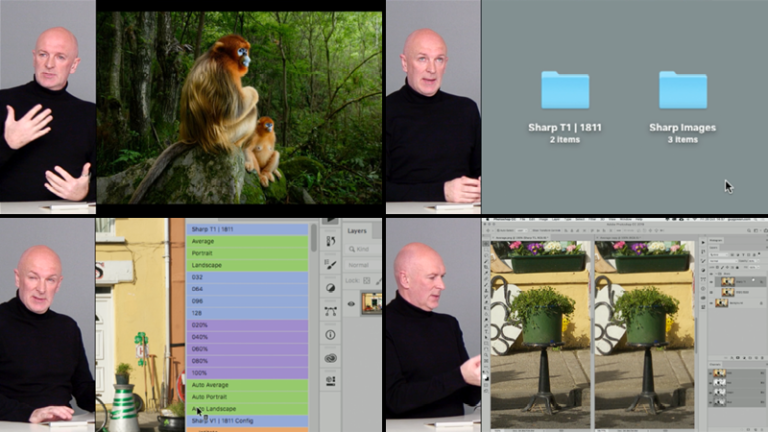Image resolution: width=768 pixels, height=432 pixels.
Task: Run the Auto Landscape action
Action: [x=247, y=409]
